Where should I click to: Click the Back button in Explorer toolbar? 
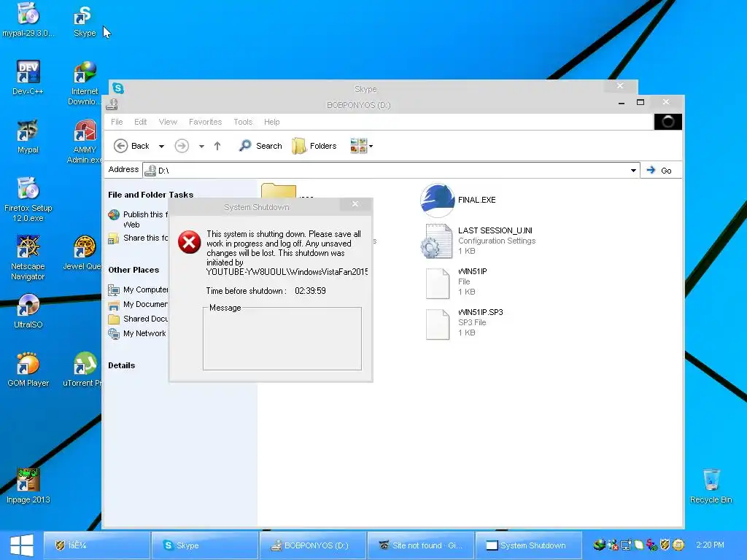pyautogui.click(x=132, y=146)
